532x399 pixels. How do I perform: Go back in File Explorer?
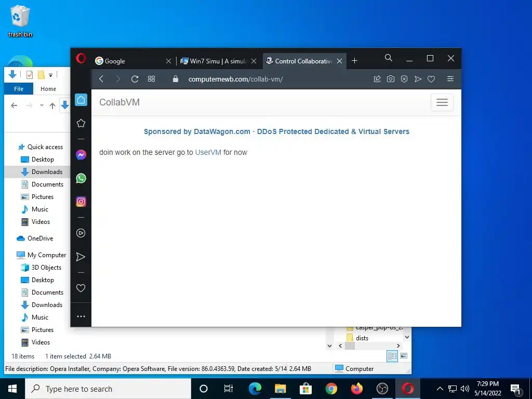(14, 105)
